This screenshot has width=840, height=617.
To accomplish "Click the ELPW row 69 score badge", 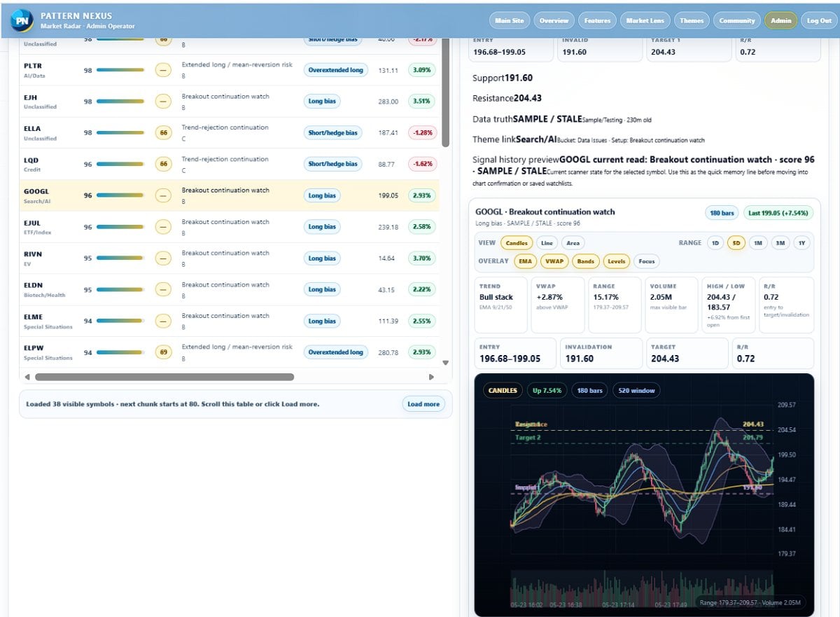I will 163,352.
